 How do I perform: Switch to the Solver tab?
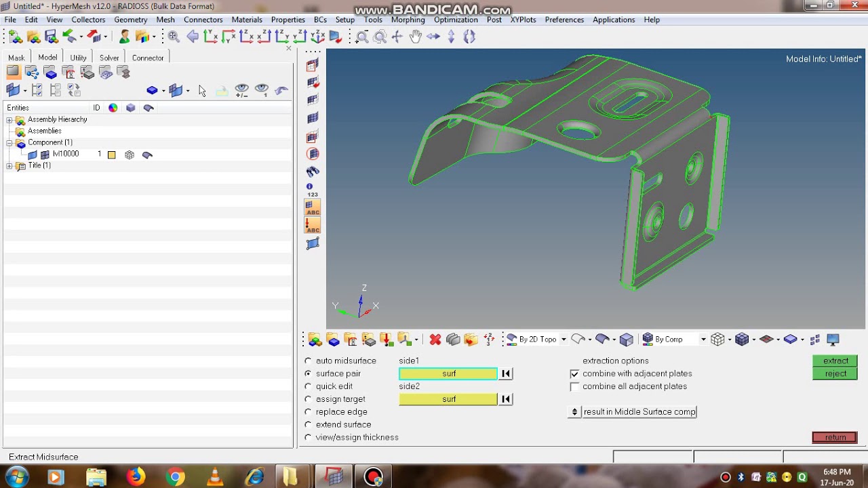point(109,58)
